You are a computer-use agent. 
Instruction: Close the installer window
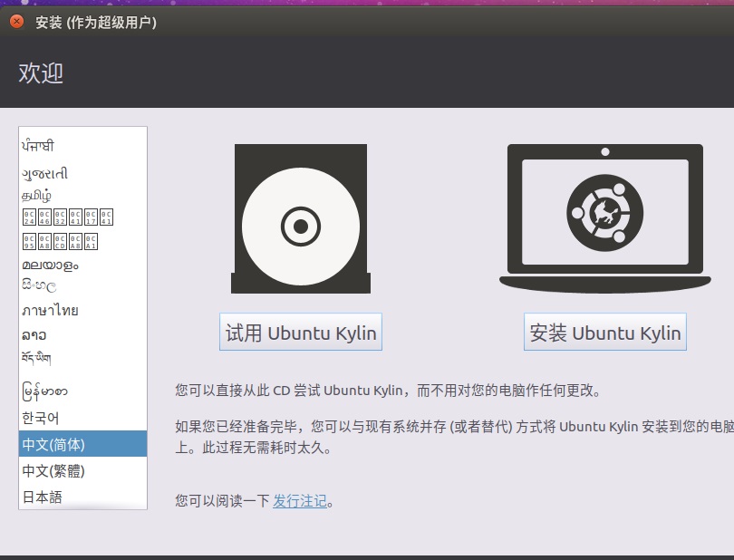16,22
